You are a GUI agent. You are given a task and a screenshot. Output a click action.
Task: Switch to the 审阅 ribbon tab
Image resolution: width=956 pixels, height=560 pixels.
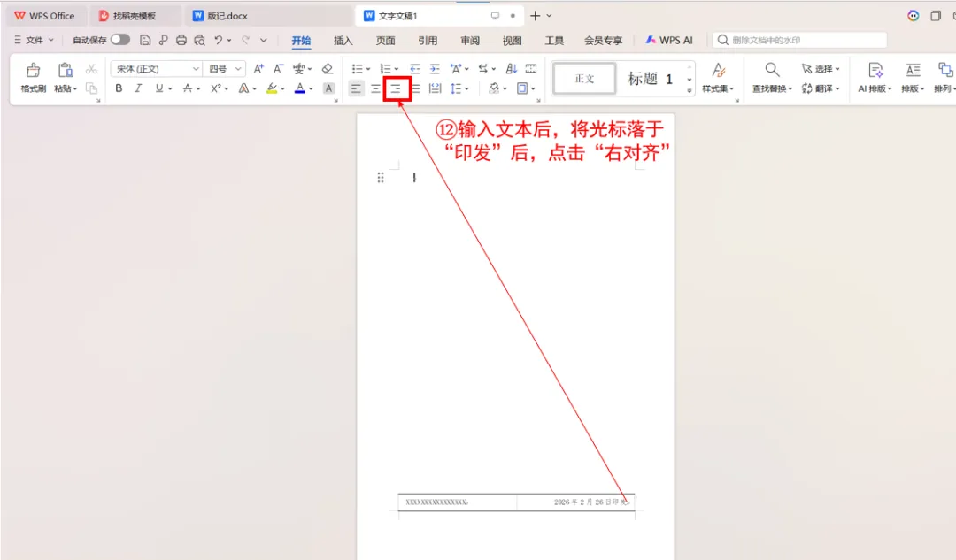470,41
